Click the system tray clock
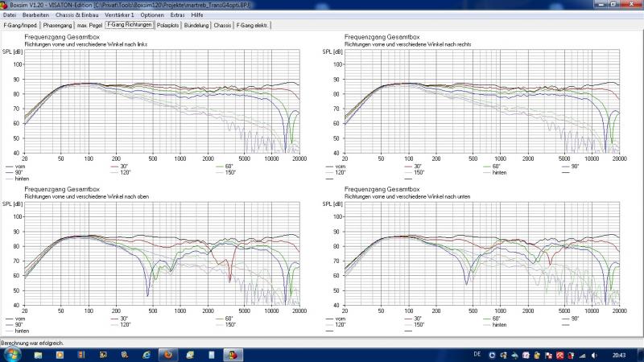This screenshot has height=362, width=644. pyautogui.click(x=621, y=354)
